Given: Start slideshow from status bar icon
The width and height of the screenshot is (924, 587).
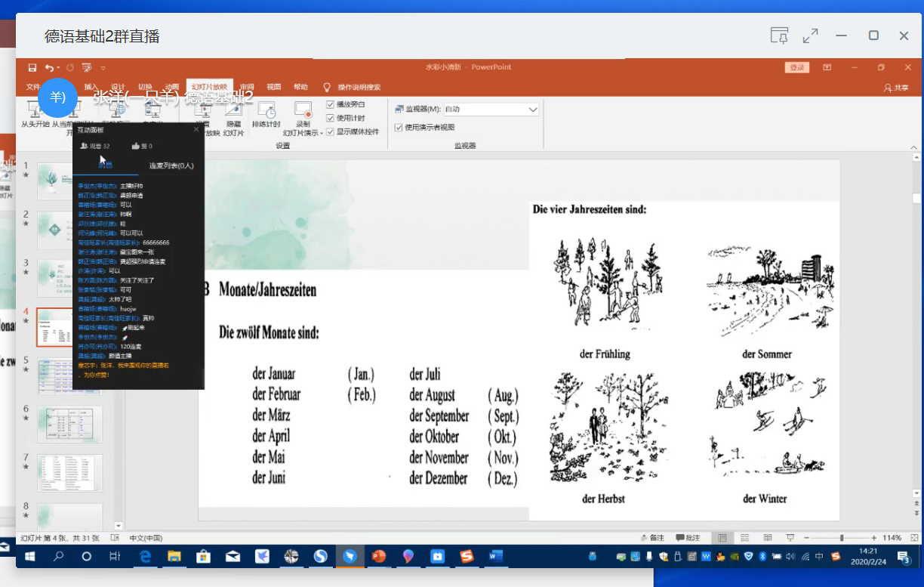Looking at the screenshot, I should click(790, 538).
